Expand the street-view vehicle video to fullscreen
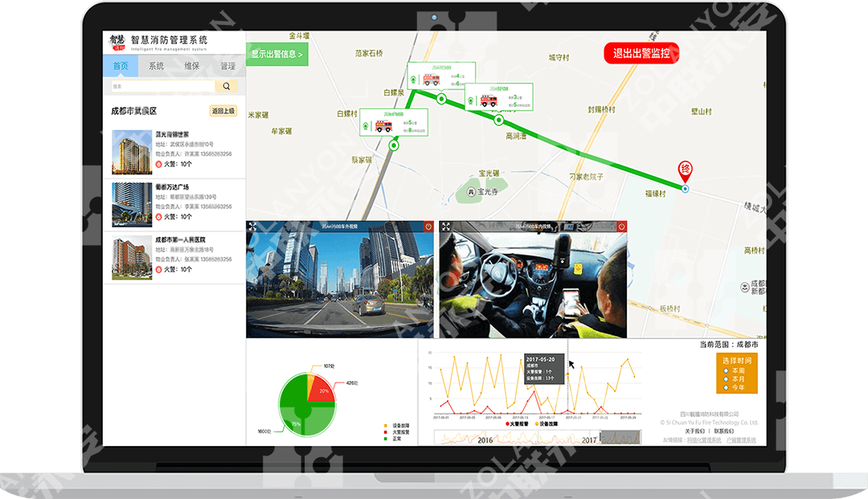Image resolution: width=868 pixels, height=499 pixels. click(x=252, y=227)
